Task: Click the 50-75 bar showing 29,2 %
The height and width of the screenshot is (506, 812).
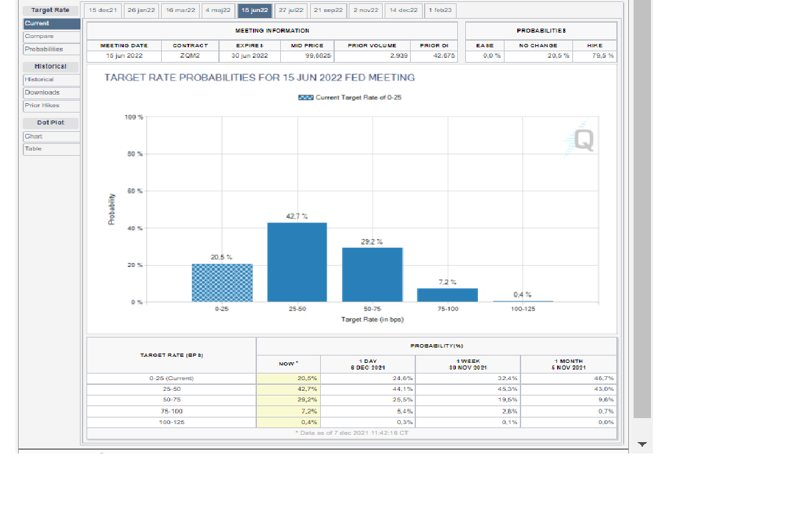Action: [372, 275]
